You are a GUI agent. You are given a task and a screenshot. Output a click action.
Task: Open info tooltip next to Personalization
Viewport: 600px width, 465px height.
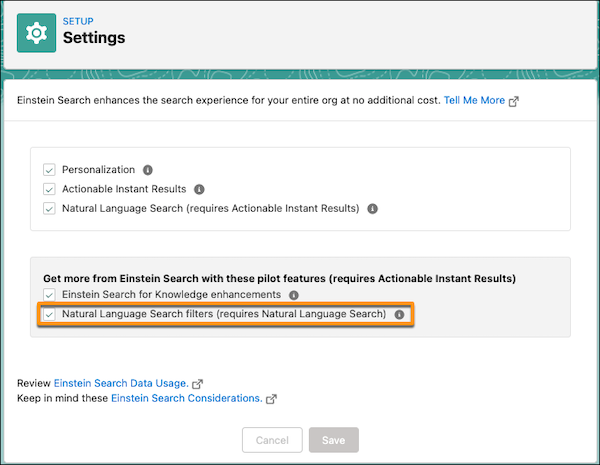(x=148, y=170)
